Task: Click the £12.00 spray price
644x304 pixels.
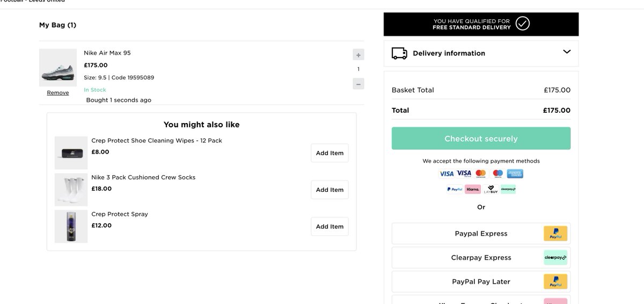Action: [x=101, y=226]
